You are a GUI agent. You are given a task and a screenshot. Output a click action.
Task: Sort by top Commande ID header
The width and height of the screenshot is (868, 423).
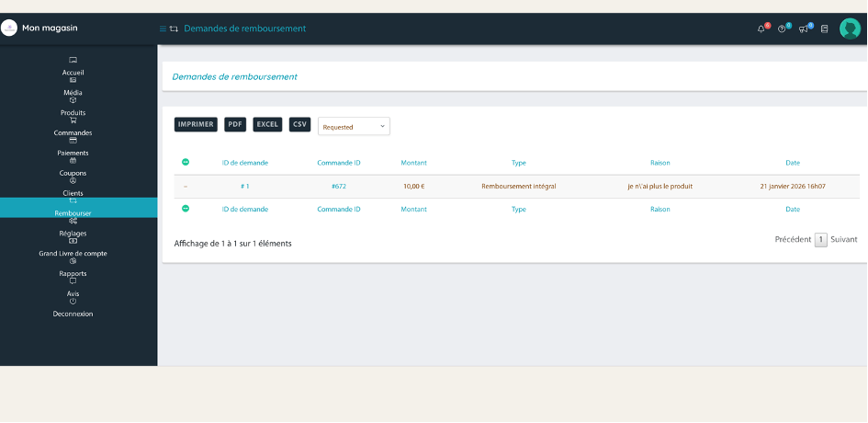[x=339, y=163]
